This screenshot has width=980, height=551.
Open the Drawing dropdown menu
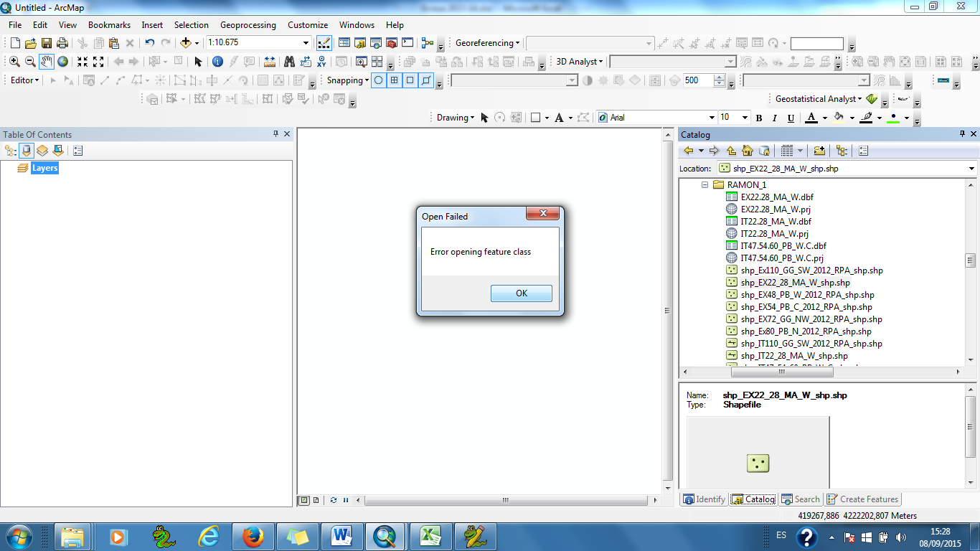coord(456,118)
